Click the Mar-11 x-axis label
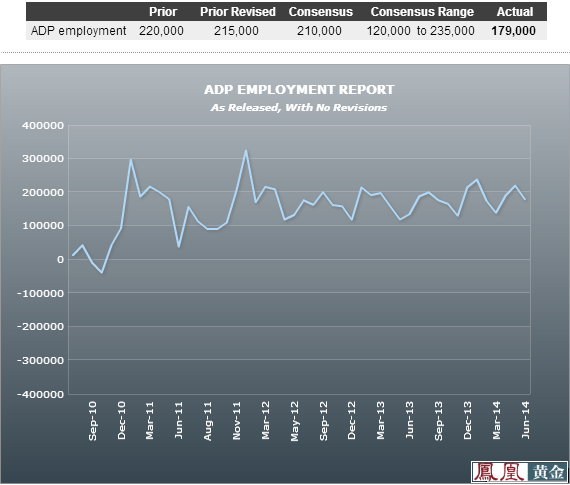 tap(150, 420)
